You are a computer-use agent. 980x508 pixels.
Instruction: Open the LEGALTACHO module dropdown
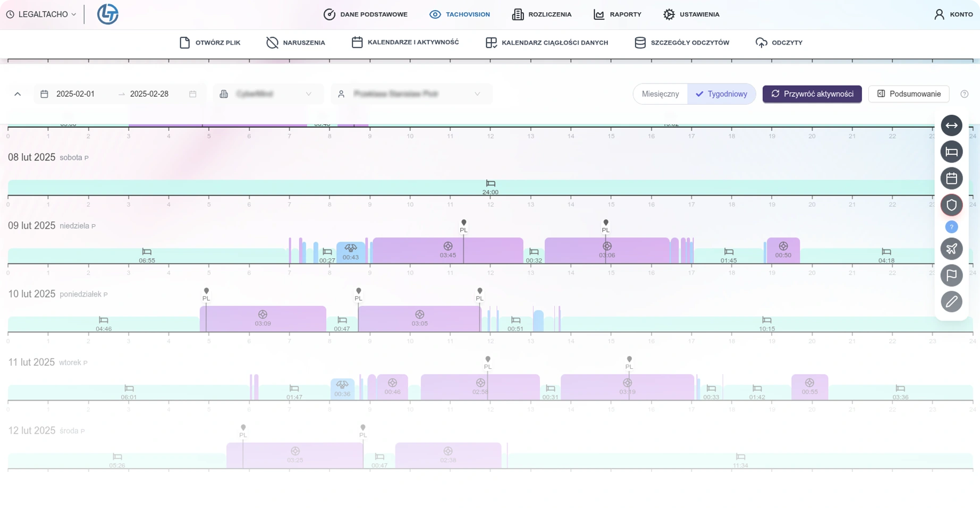coord(41,14)
